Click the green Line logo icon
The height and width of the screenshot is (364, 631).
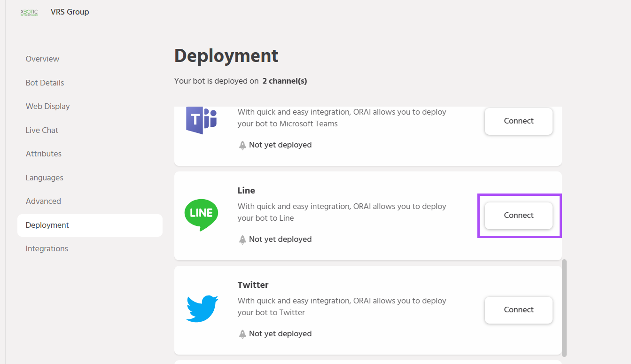(x=201, y=215)
